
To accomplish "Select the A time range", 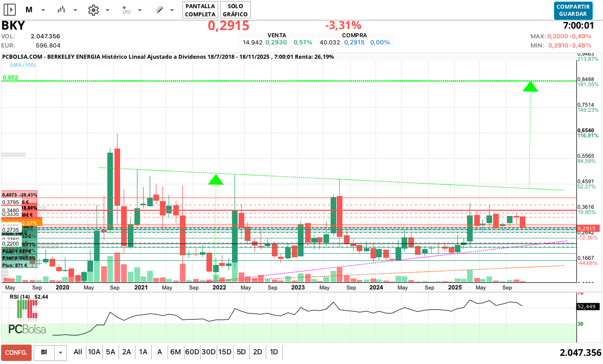I will click(159, 352).
